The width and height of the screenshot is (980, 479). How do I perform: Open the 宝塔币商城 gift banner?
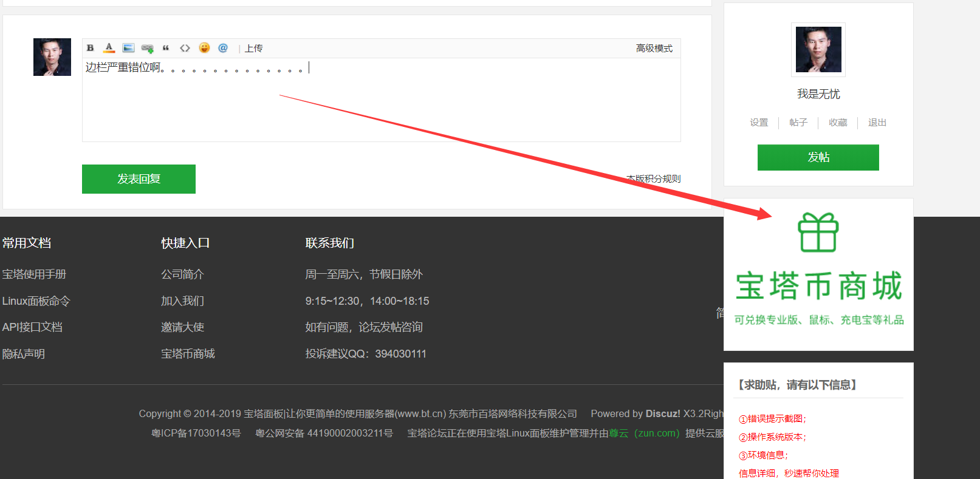coord(818,274)
